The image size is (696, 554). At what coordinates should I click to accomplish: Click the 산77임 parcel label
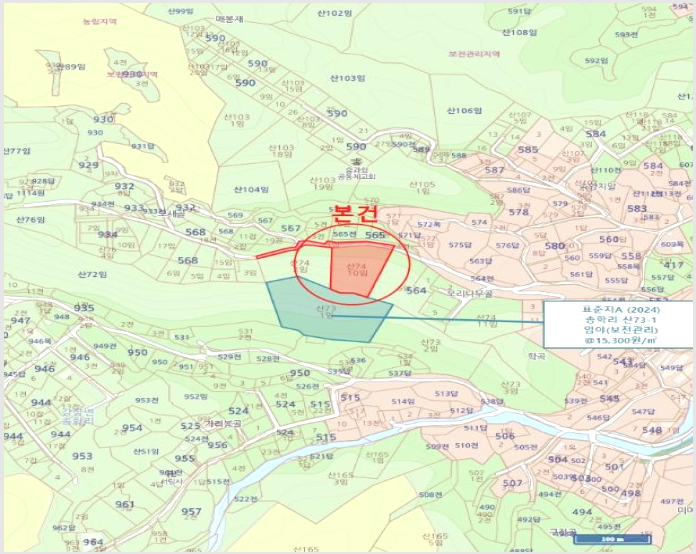[18, 151]
